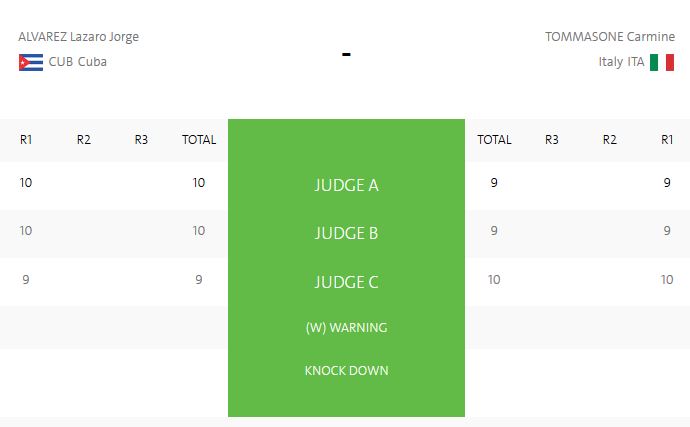Screen dimensions: 690x427
Task: Select the Italy ITA country label
Action: click(621, 62)
